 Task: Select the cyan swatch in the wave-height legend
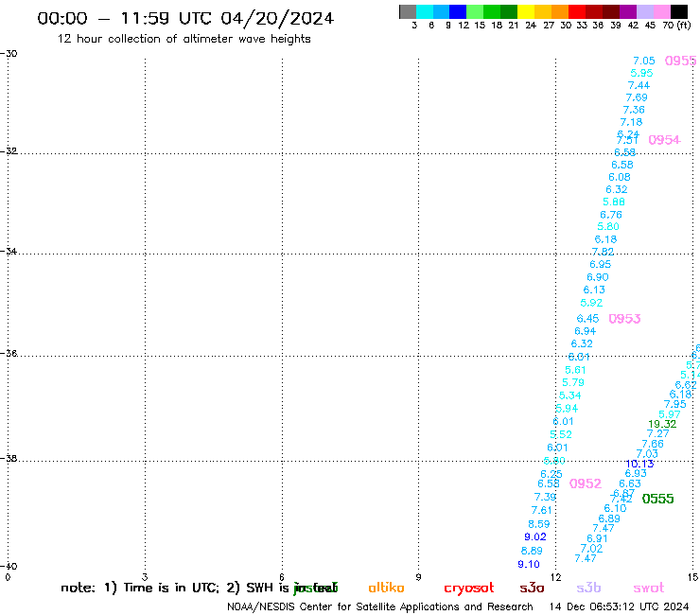pos(425,11)
